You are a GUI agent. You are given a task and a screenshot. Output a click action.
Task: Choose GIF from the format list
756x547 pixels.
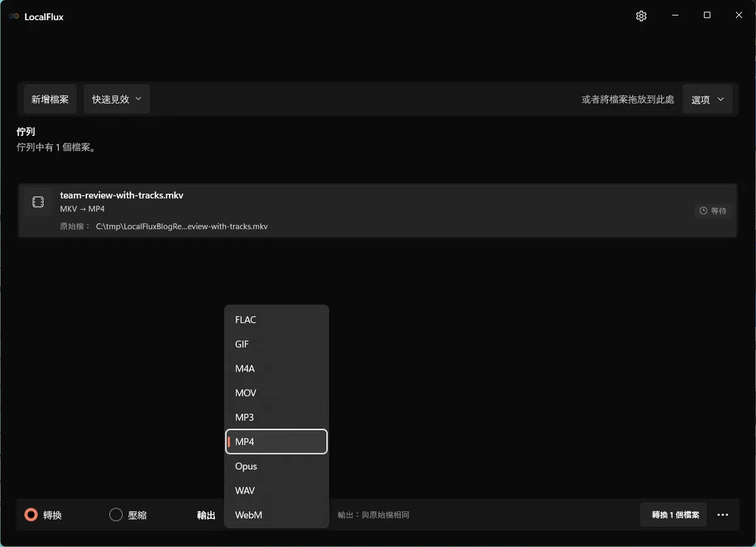277,344
